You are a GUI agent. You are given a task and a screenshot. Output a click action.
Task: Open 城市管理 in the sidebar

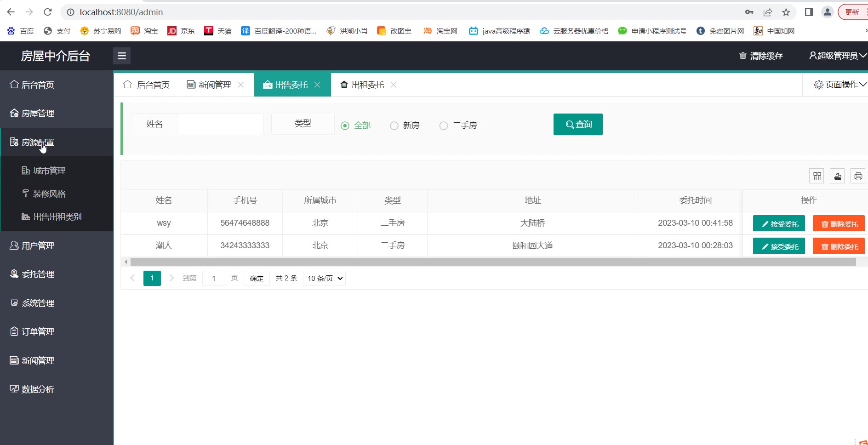click(x=57, y=171)
